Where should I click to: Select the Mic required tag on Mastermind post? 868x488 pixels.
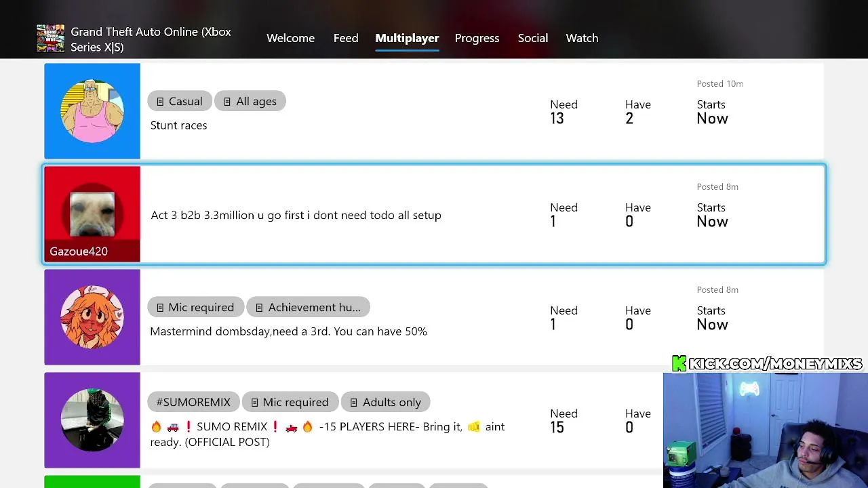click(x=195, y=307)
